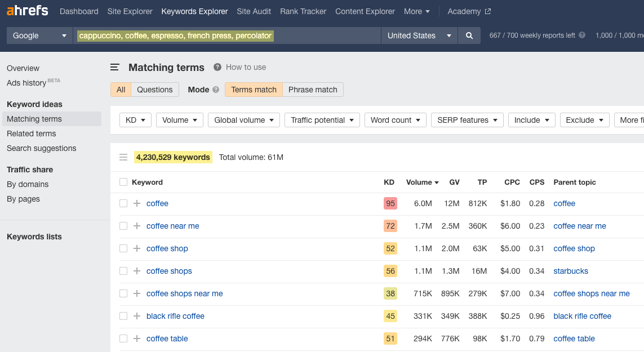Switch to Phrase match mode
This screenshot has width=644, height=352.
[313, 90]
